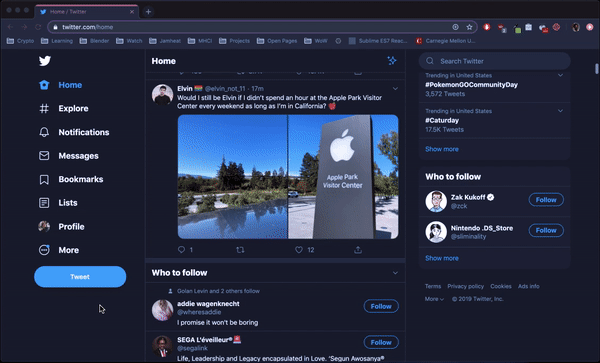Open the More menu in the sidebar

click(59, 250)
